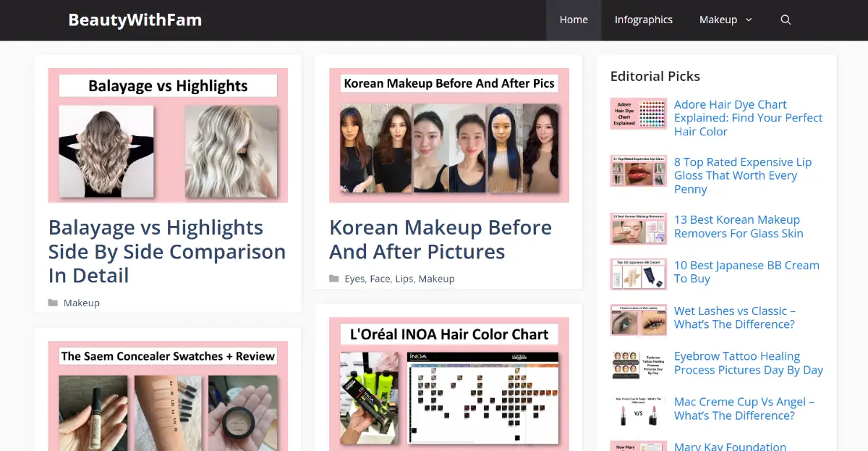Click the BeautyWithFam site logo
The width and height of the screenshot is (868, 451).
tap(135, 20)
